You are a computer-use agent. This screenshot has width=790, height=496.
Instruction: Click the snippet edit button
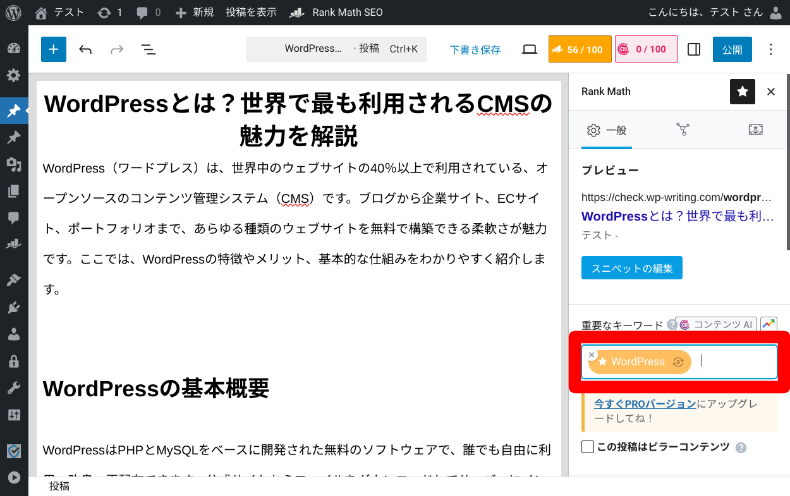(631, 268)
